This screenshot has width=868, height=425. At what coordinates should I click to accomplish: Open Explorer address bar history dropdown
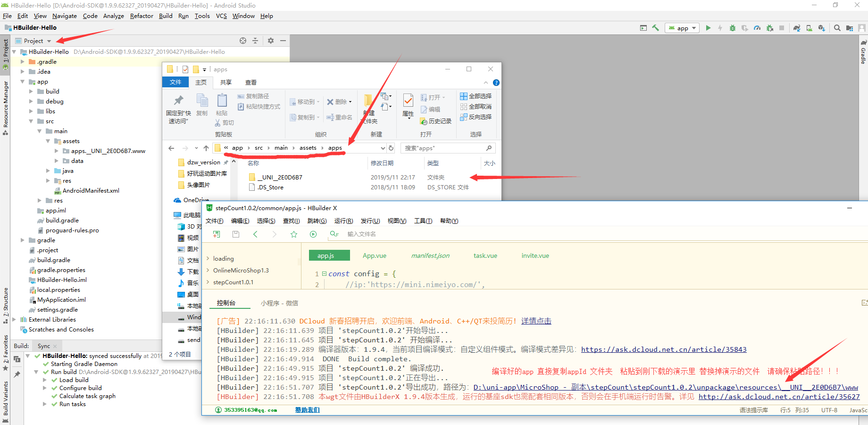pos(383,148)
